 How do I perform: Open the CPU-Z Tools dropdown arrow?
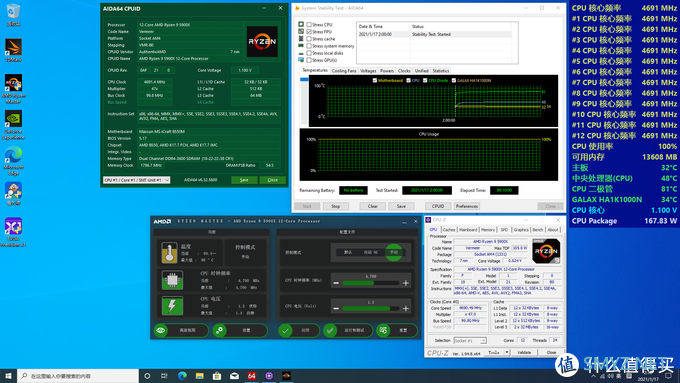tap(507, 352)
